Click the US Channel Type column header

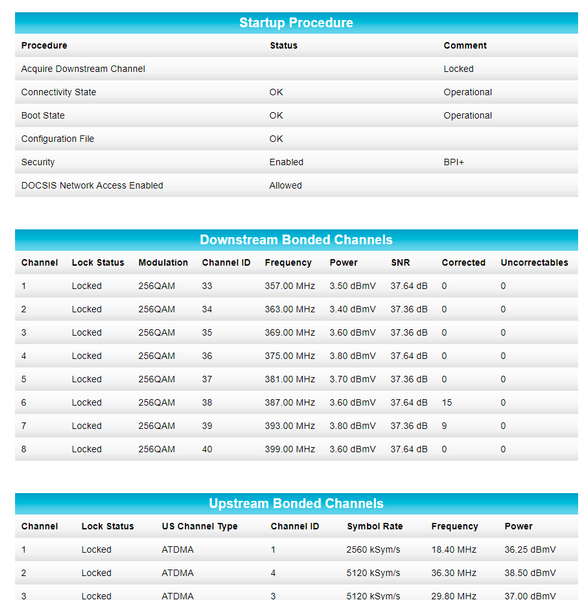click(x=199, y=526)
